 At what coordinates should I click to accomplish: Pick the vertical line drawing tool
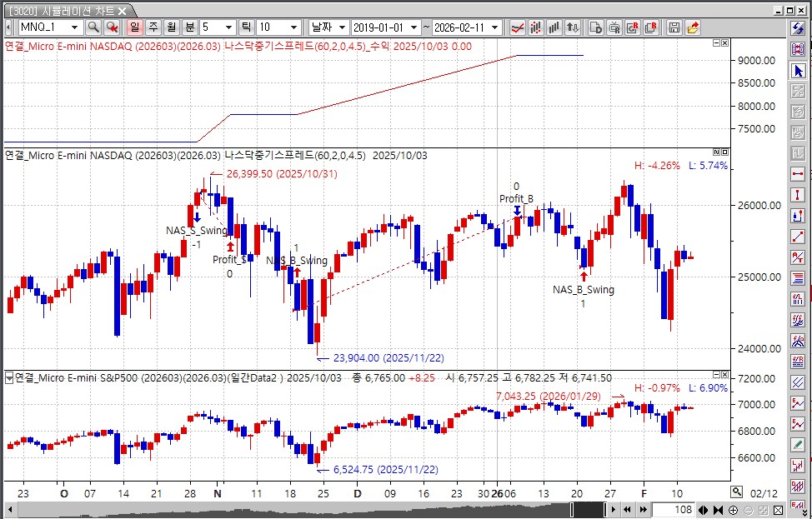pyautogui.click(x=798, y=193)
